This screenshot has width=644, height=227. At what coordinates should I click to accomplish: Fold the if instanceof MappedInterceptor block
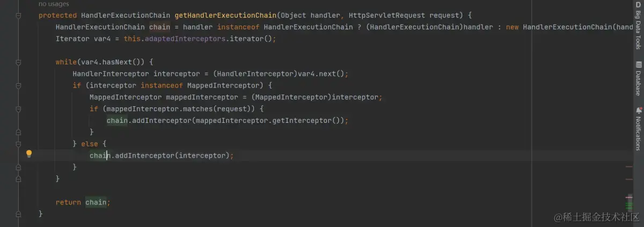(18, 85)
